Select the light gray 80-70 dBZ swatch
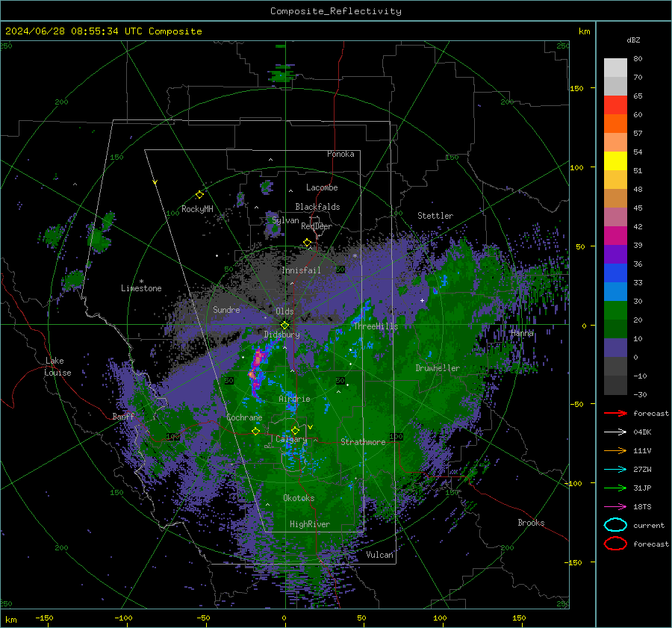672x628 pixels. [x=615, y=68]
